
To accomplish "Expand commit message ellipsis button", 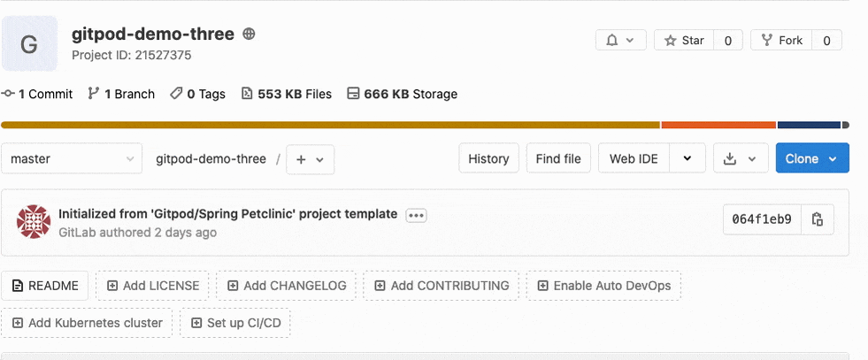I will [x=416, y=216].
